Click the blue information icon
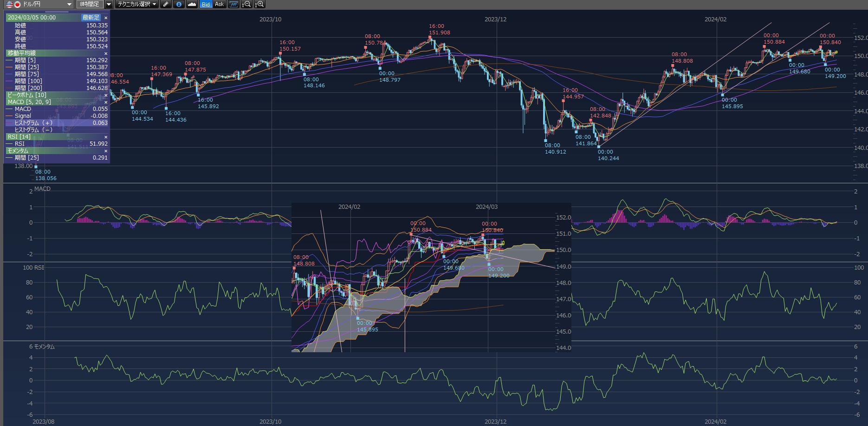Screen dimensions: 868x426 [179, 4]
